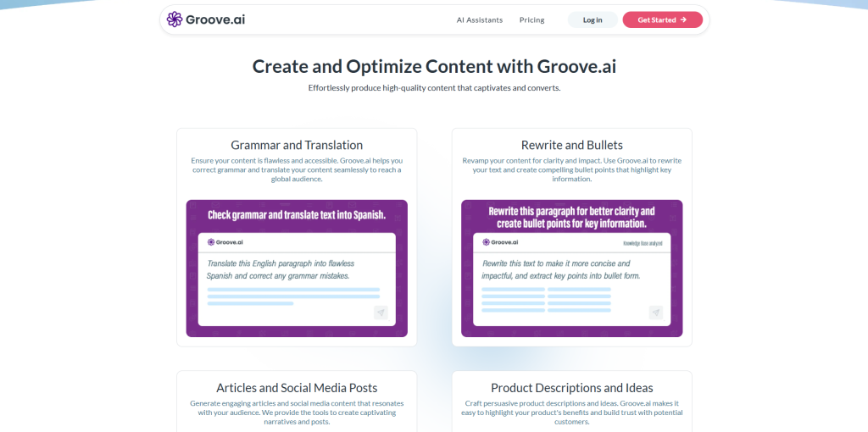Click the Groove.ai flower logo icon
This screenshot has width=868, height=432.
tap(175, 19)
